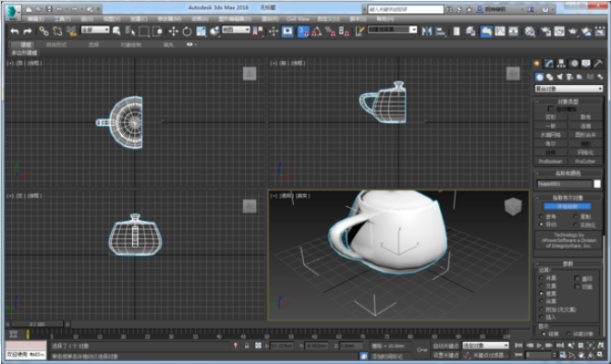Collapse the Name and Color rollout
The height and width of the screenshot is (364, 611).
point(568,174)
